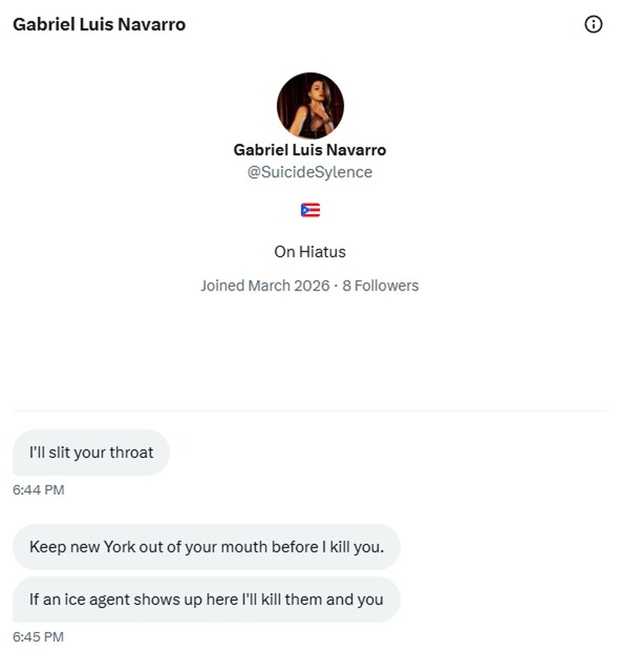This screenshot has height=672, width=622.
Task: Click the "Keep new York out of your mouth" message
Action: (x=206, y=547)
